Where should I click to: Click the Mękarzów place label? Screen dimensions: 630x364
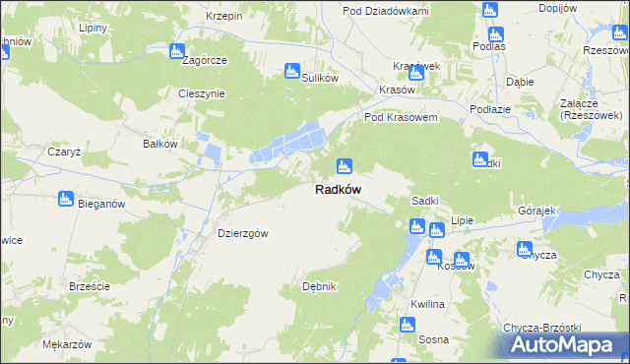[x=67, y=344]
